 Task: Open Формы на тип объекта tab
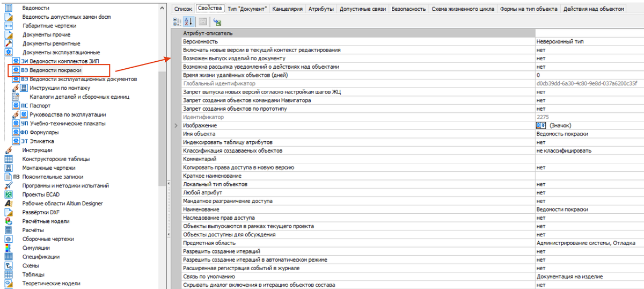point(529,9)
